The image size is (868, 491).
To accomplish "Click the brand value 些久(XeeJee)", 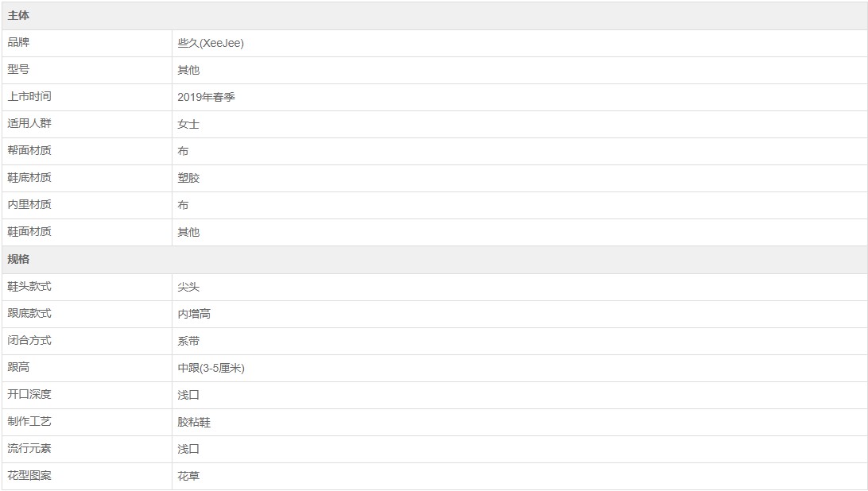I will (x=211, y=44).
